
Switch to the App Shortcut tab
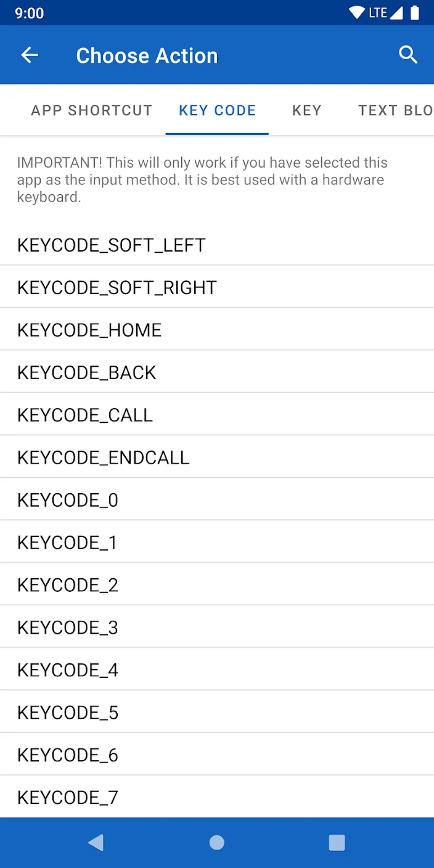pyautogui.click(x=91, y=110)
